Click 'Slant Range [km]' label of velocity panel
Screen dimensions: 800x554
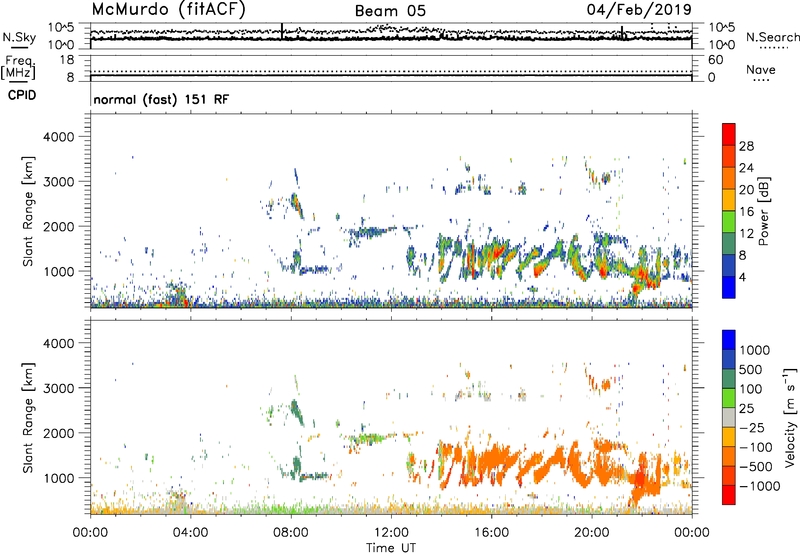pyautogui.click(x=28, y=417)
